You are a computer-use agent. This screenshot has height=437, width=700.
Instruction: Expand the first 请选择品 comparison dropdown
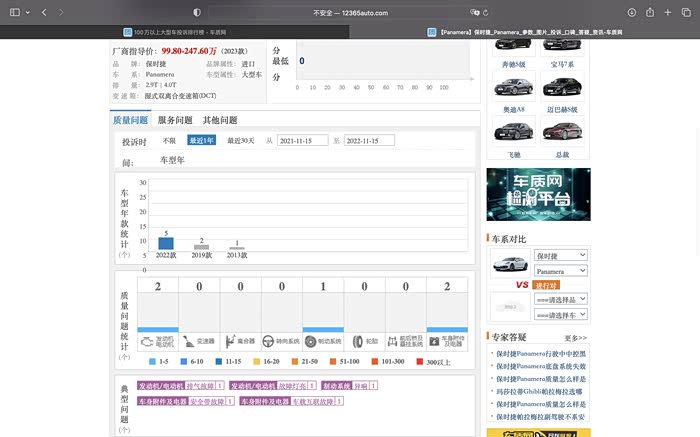(560, 299)
